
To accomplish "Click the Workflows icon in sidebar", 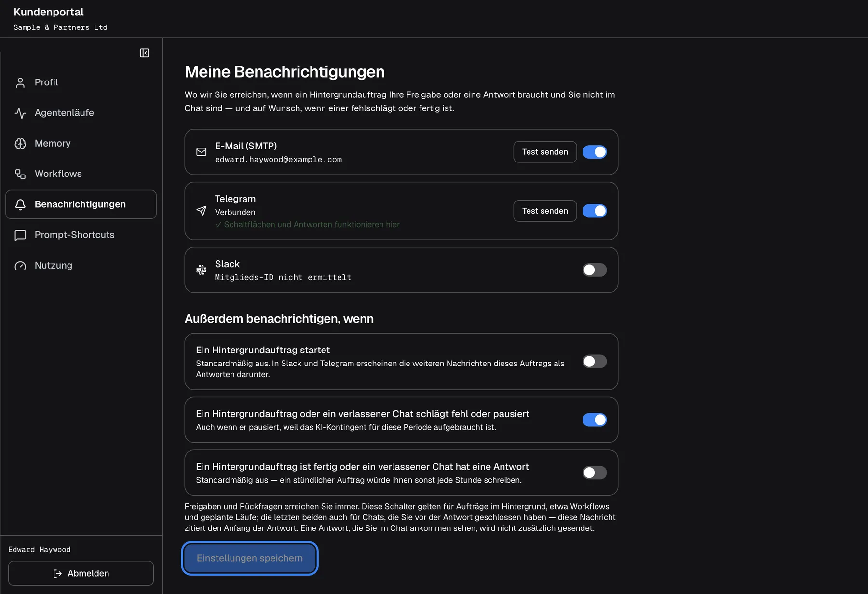I will pos(20,174).
